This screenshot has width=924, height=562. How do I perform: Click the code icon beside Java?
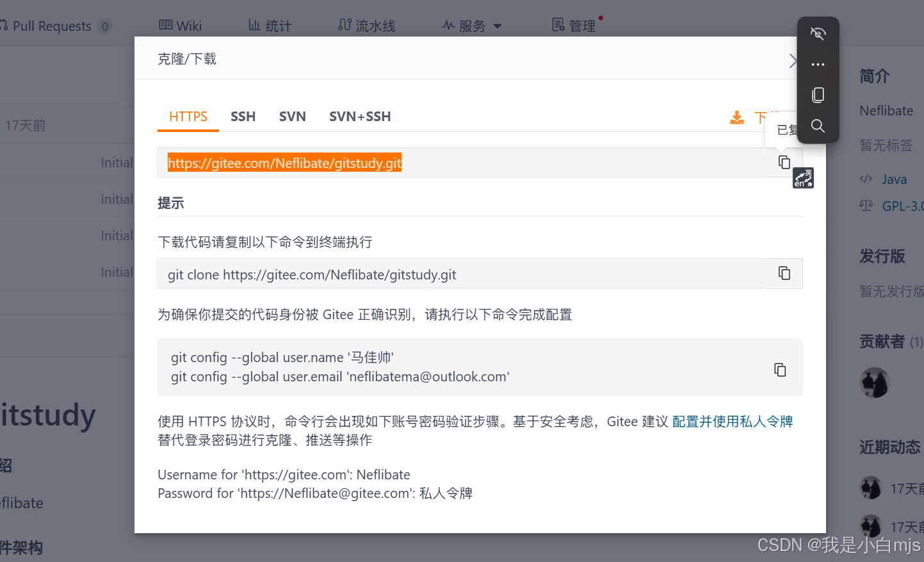coord(866,179)
